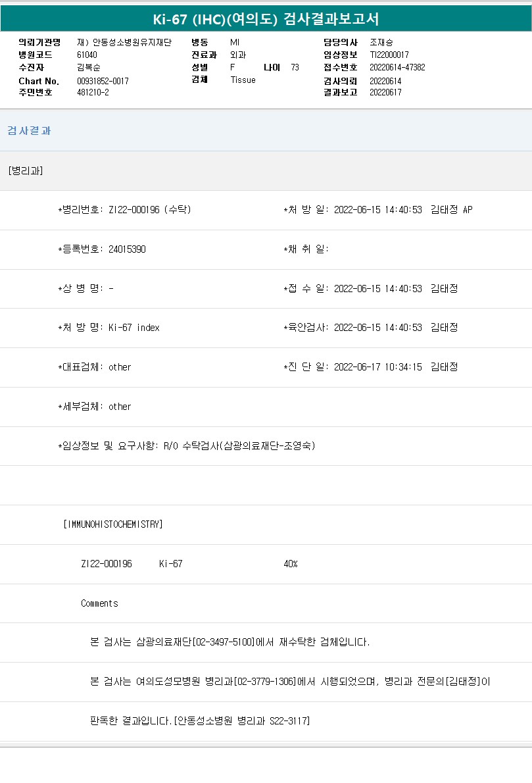
Task: Click the 결과보고 date 20220617
Action: (x=385, y=93)
